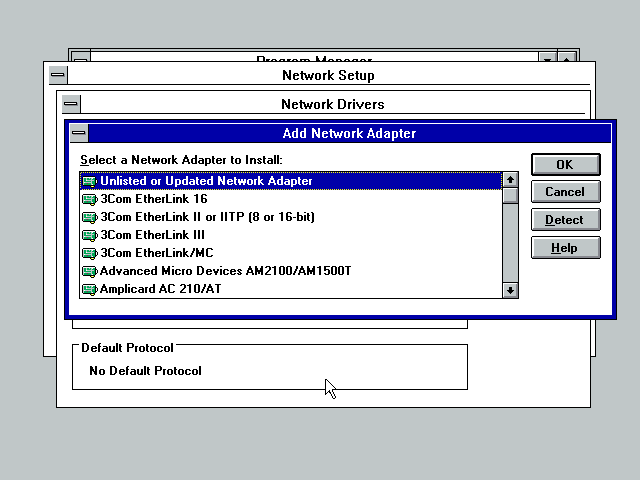Select 3Com EtherLink/MC adapter
Viewport: 640px width, 480px height.
pyautogui.click(x=291, y=253)
